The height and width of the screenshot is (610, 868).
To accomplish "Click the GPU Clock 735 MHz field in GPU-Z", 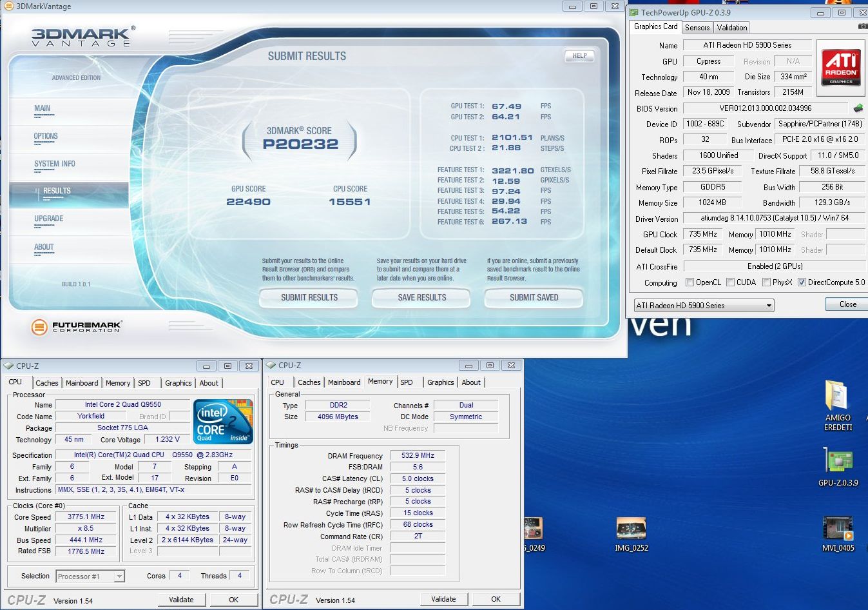I will pyautogui.click(x=703, y=234).
